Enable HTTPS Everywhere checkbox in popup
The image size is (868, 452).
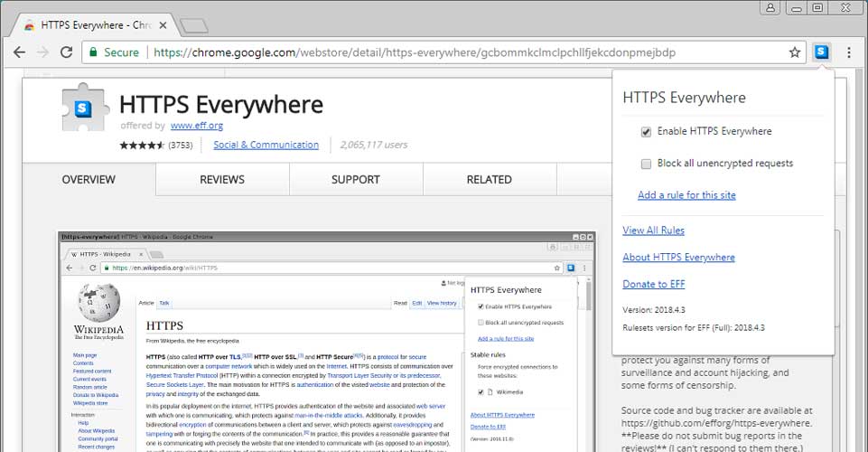pos(646,132)
